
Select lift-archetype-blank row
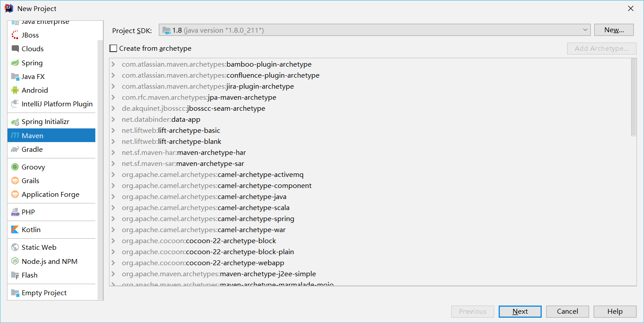(370, 142)
